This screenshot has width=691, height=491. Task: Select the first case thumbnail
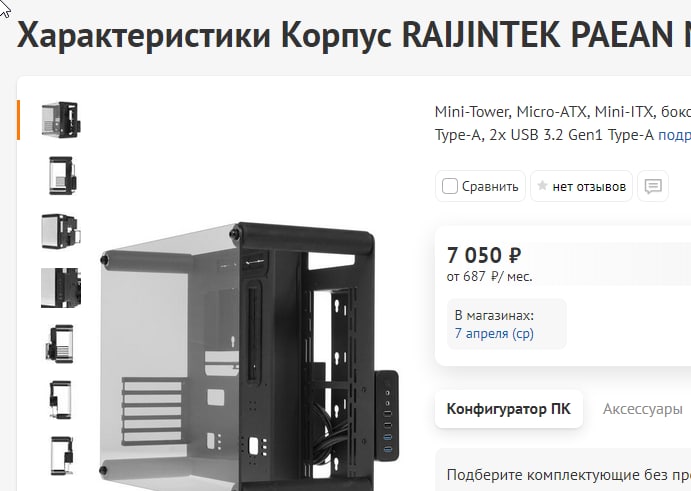61,120
